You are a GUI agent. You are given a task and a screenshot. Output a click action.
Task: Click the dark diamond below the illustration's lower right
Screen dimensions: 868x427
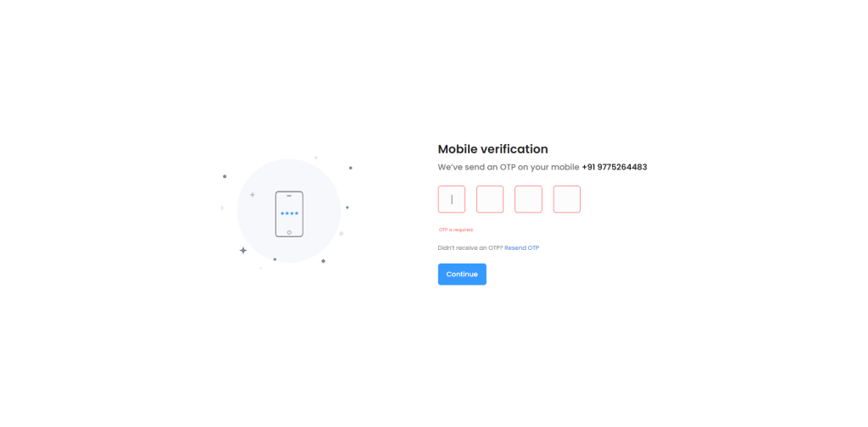point(323,261)
